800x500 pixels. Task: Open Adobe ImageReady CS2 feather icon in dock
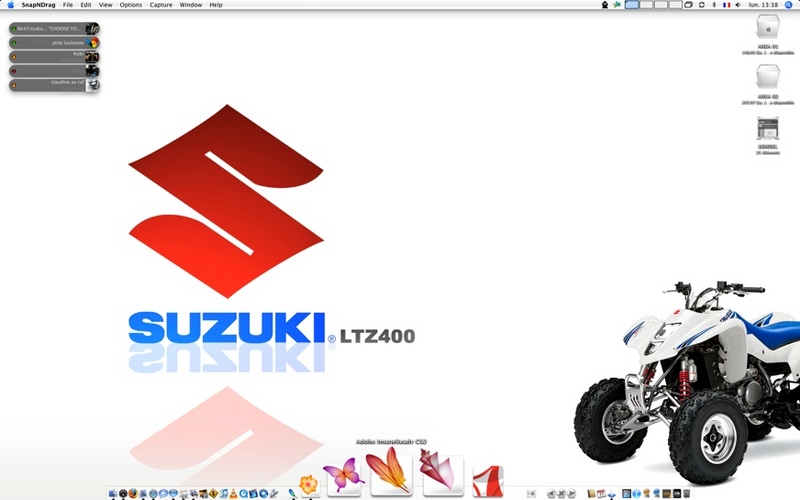coord(391,471)
